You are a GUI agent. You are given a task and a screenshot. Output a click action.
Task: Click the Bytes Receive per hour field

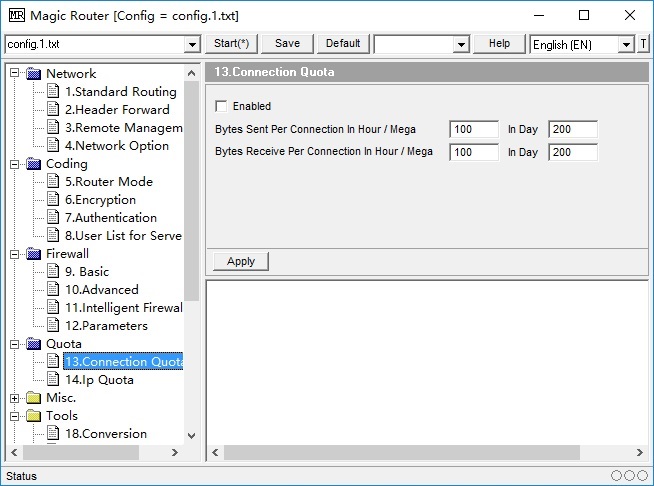[474, 152]
